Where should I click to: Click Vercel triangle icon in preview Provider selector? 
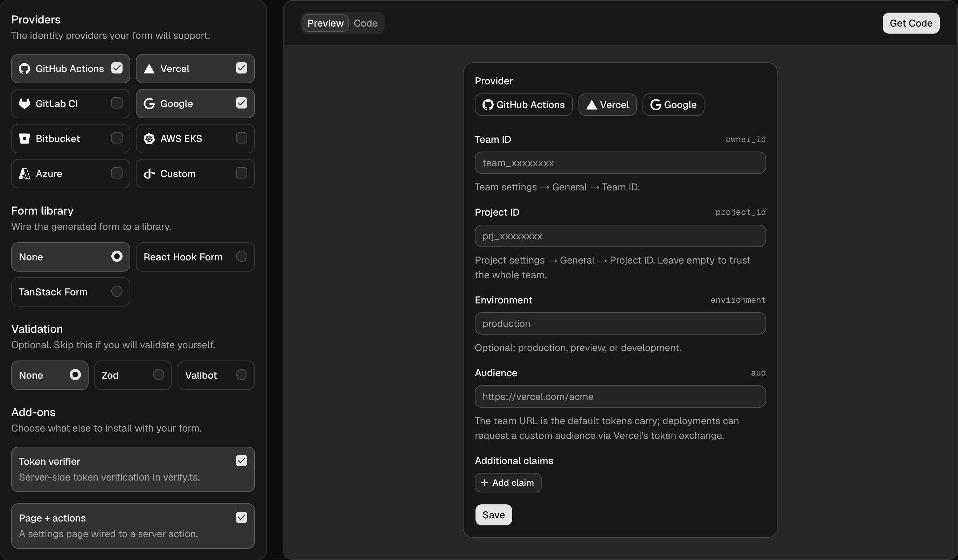pos(591,105)
